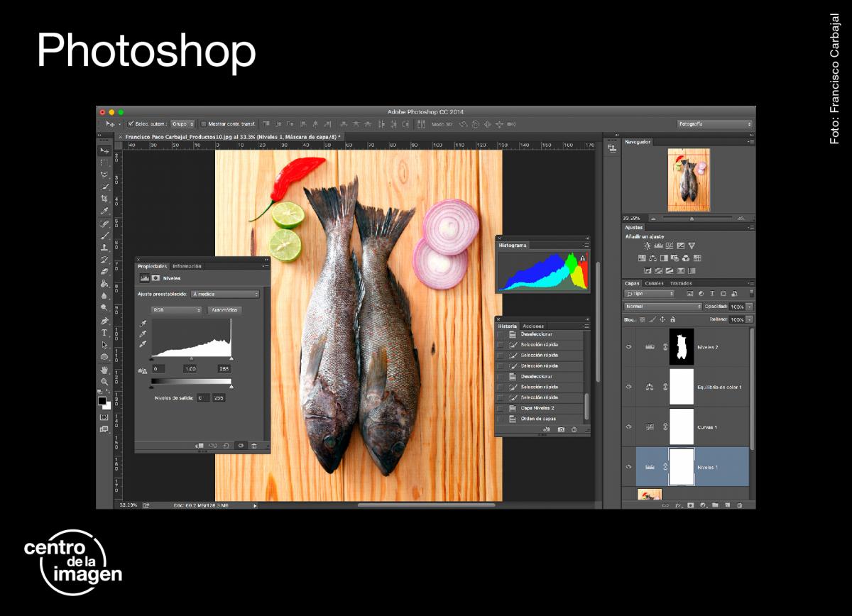
Task: Select the Quick Selection tool
Action: [x=104, y=186]
